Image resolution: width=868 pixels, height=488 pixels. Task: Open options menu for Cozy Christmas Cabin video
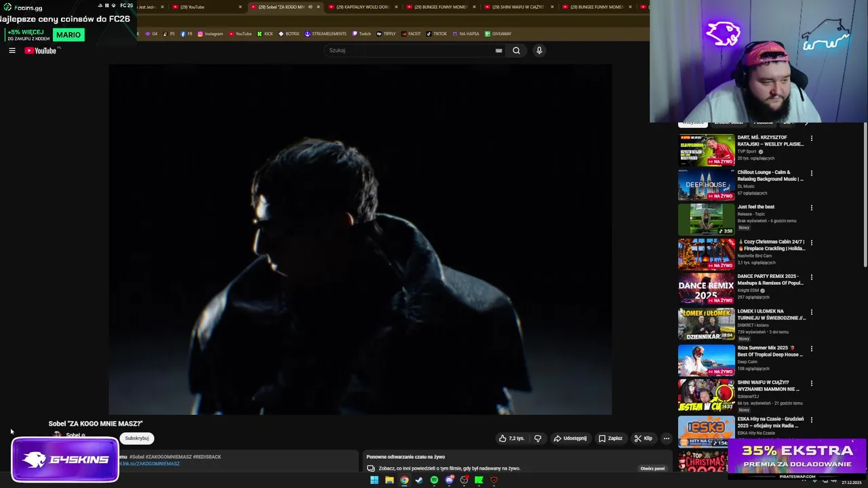tap(811, 242)
